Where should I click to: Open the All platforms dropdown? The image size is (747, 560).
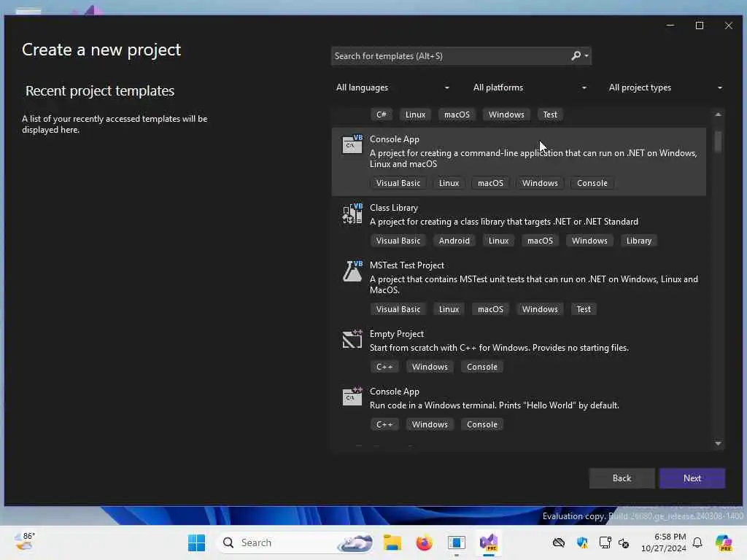530,87
